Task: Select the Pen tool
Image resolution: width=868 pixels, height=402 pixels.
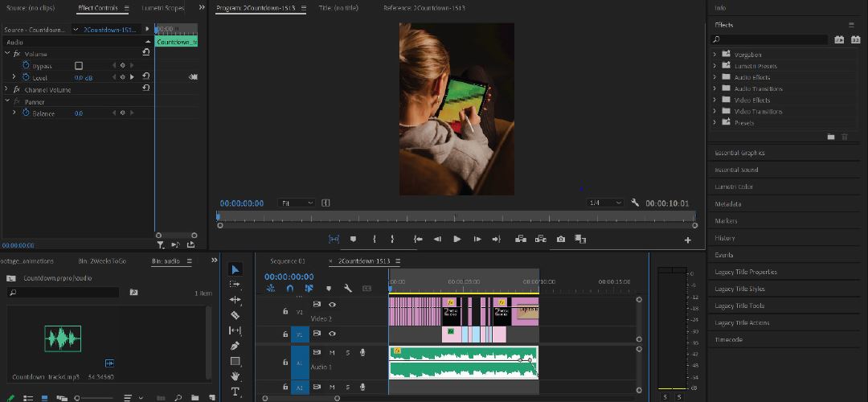Action: [x=235, y=346]
